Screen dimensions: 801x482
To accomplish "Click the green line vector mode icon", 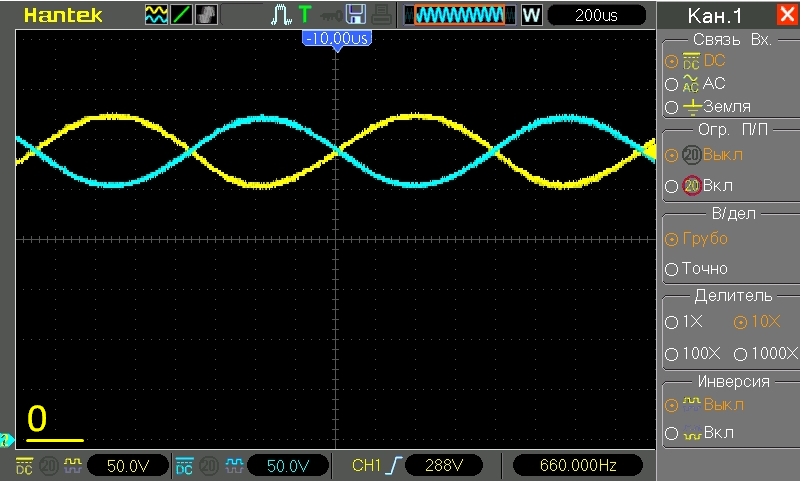I will pyautogui.click(x=181, y=15).
